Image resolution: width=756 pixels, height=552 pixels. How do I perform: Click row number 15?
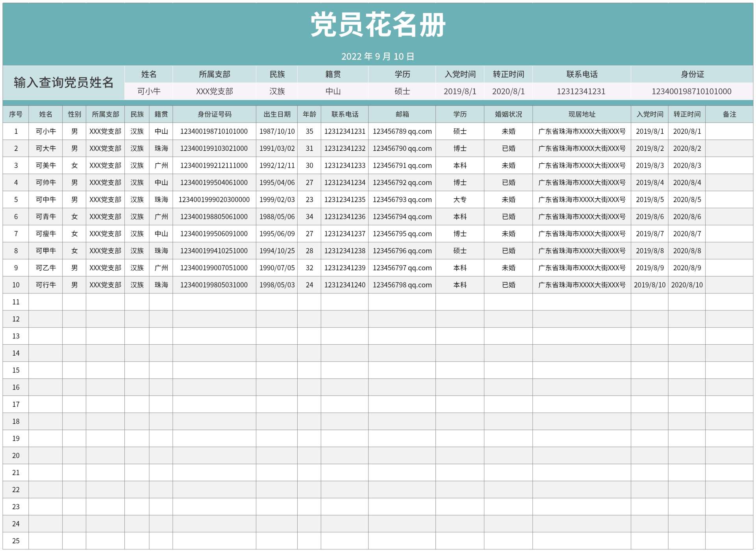click(16, 370)
